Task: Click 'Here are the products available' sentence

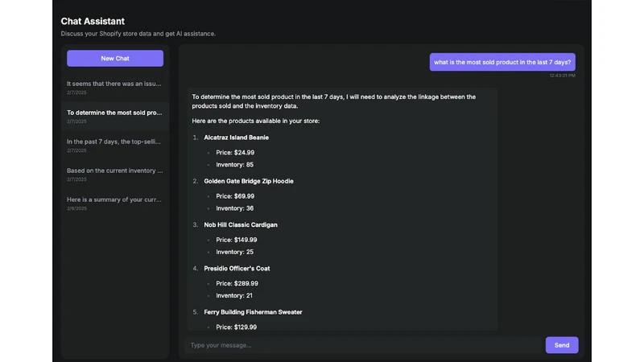Action: [255, 121]
